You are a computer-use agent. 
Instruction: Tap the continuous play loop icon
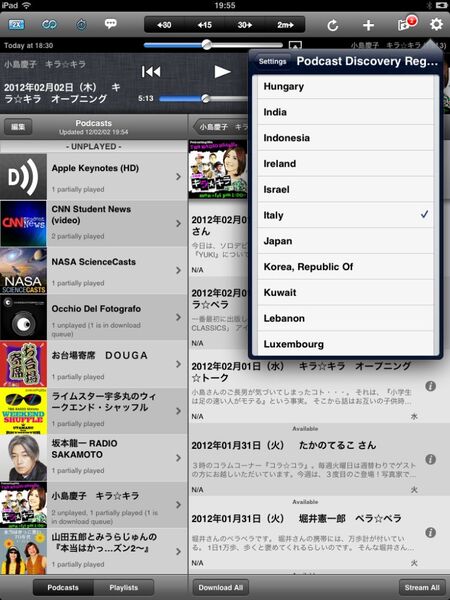(49, 25)
